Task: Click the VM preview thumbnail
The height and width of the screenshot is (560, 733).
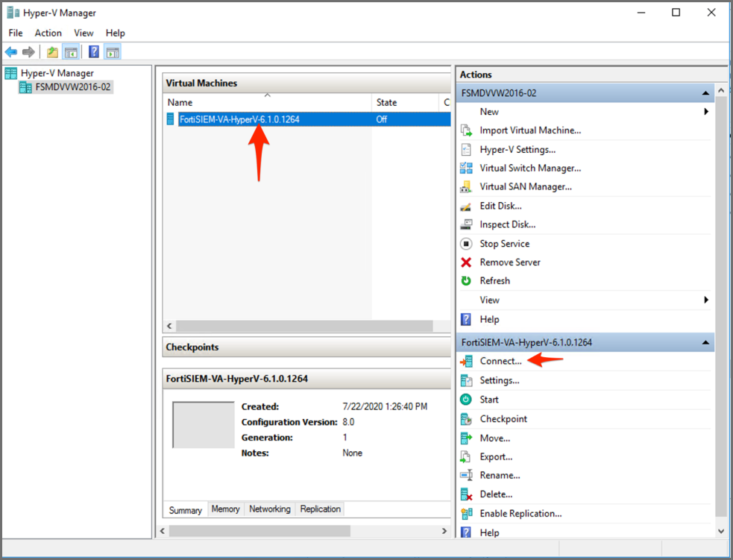Action: (204, 425)
